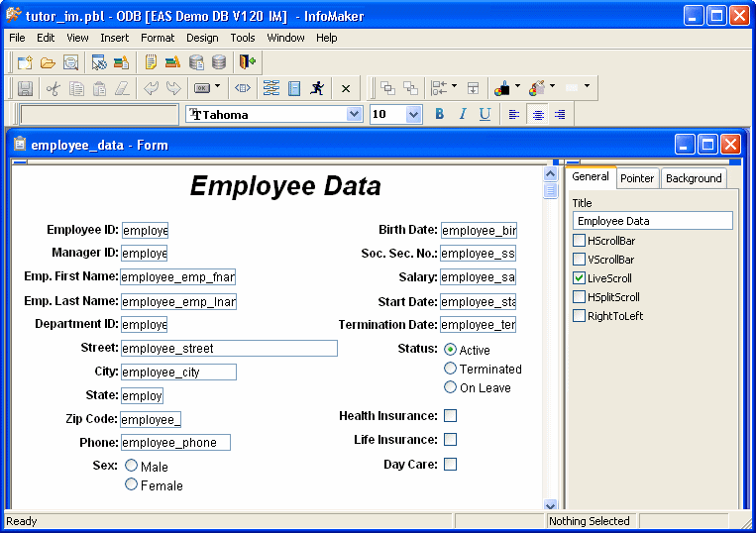Click the Run form running-man icon
This screenshot has width=756, height=533.
(x=317, y=89)
